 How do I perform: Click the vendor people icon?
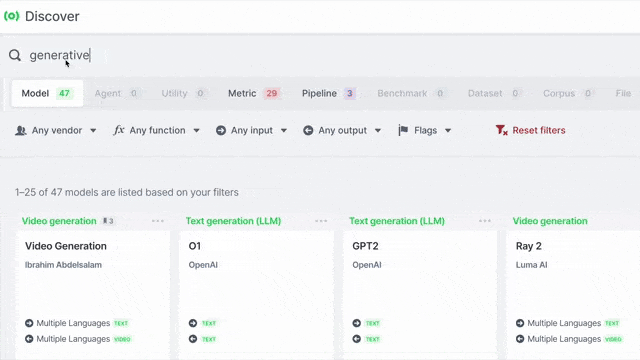[x=20, y=131]
